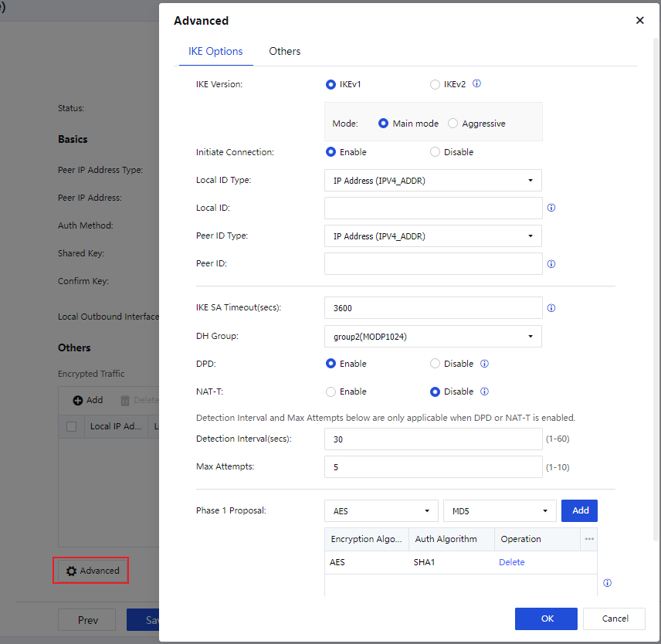Choose Aggressive mode option
Image resolution: width=661 pixels, height=644 pixels.
(x=453, y=124)
